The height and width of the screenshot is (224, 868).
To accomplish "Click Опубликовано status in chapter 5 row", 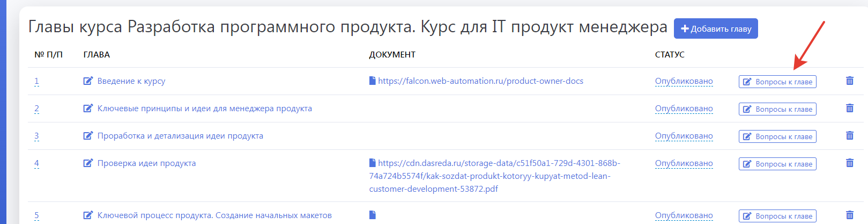I will [684, 215].
